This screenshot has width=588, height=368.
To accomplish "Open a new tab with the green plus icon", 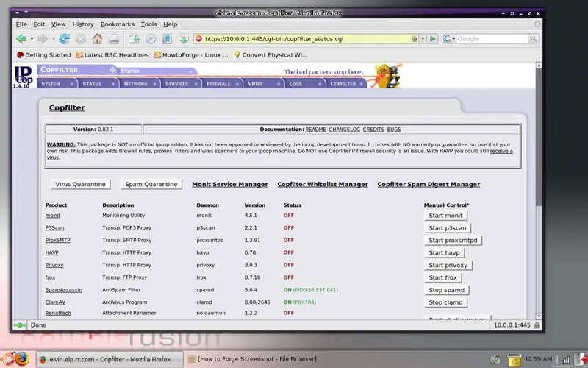I will (134, 39).
